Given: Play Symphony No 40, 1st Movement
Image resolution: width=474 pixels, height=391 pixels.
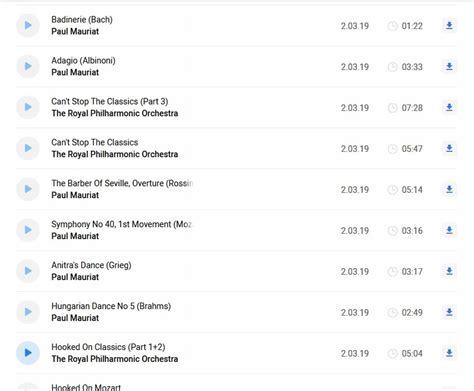Looking at the screenshot, I should click(x=28, y=230).
